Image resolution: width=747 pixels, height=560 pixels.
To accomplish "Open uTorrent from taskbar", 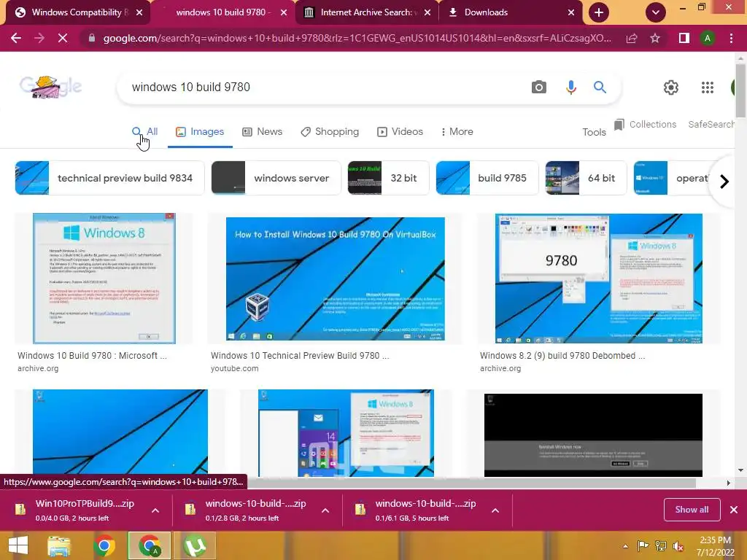I will tap(194, 545).
